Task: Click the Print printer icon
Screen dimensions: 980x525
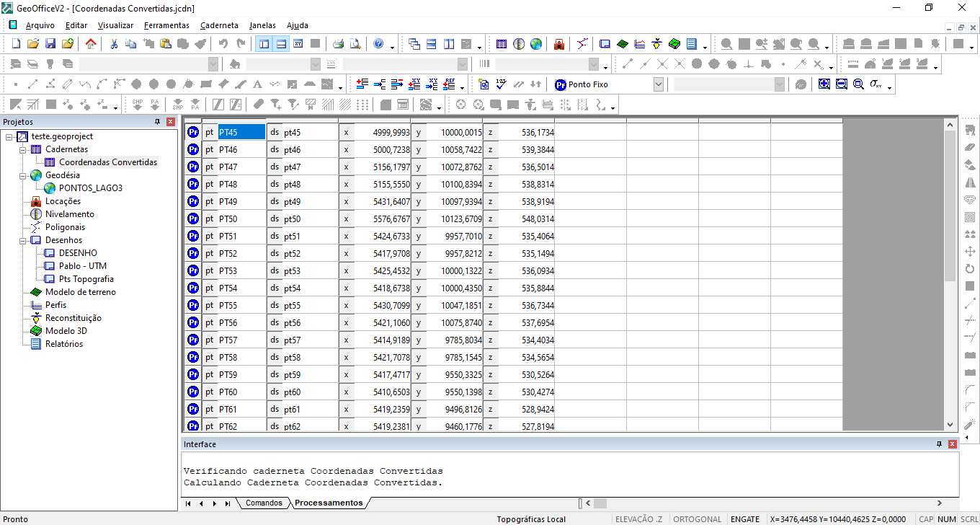Action: click(x=338, y=44)
